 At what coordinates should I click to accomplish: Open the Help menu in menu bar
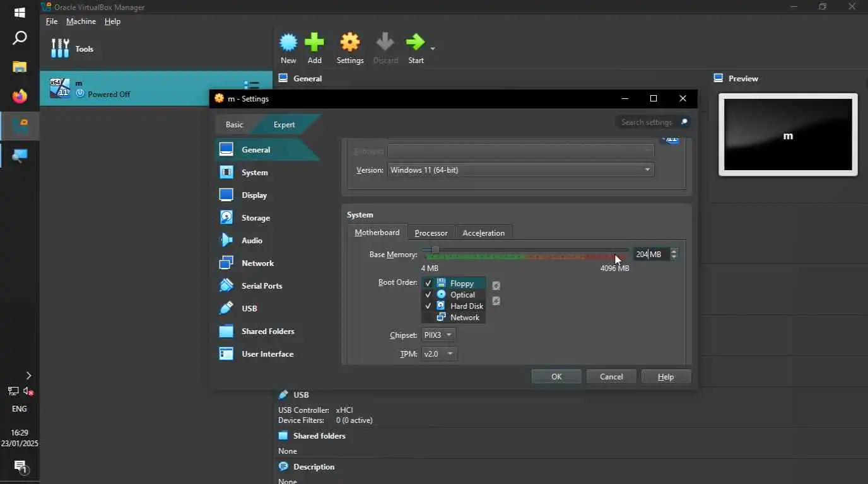click(112, 21)
